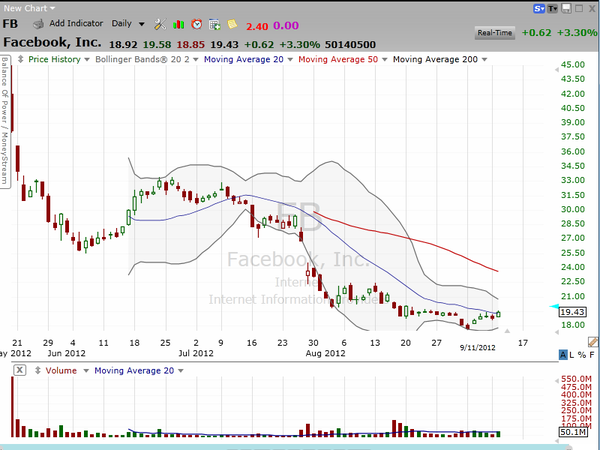Click the 19.43 current price label
This screenshot has height=450, width=600.
572,312
